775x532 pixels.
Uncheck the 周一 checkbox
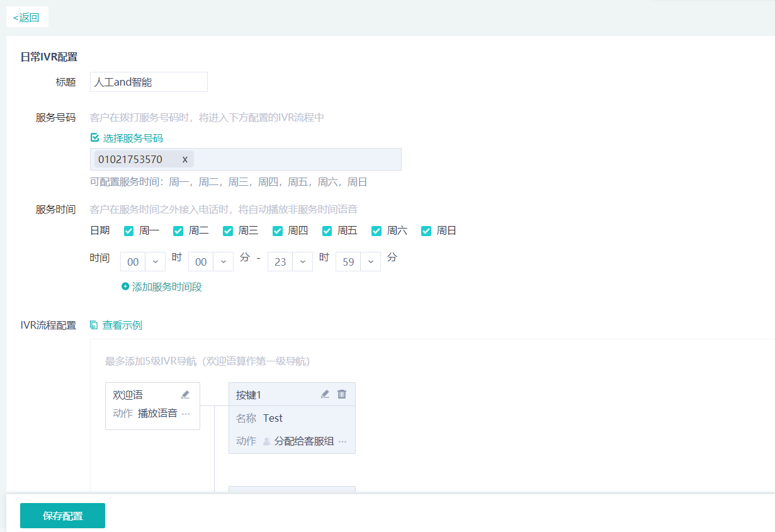[x=128, y=231]
